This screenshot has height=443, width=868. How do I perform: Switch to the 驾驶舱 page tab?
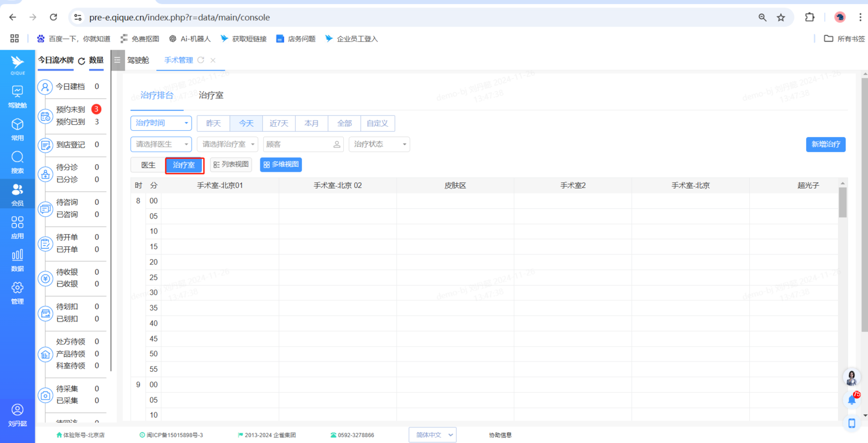[138, 60]
